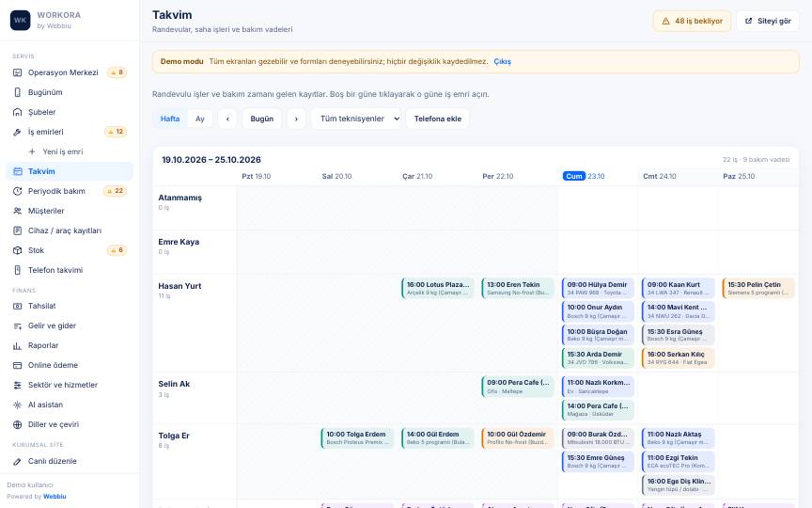Click Atanmamış row on Pzt 19.10
This screenshot has height=508, width=812.
[x=277, y=208]
